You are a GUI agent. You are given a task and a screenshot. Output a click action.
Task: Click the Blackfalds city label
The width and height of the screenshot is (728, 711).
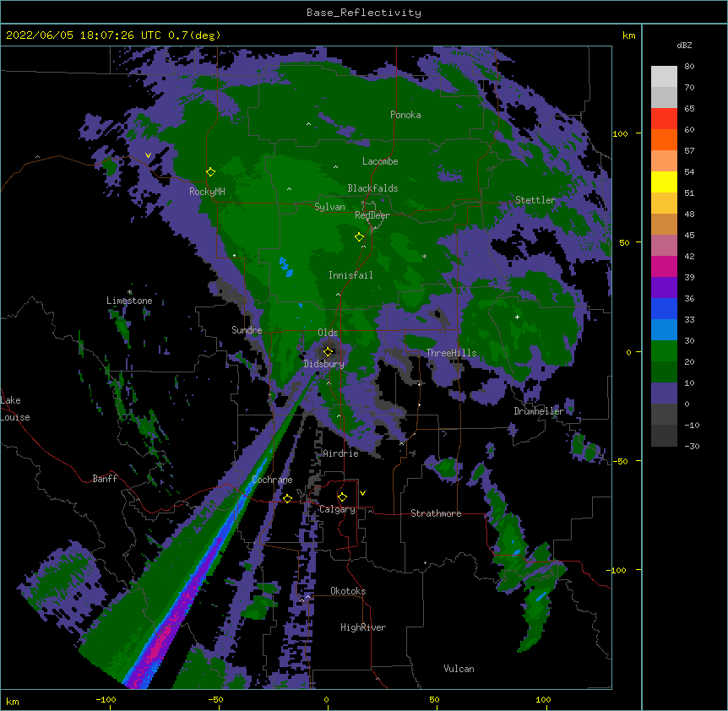click(x=372, y=188)
